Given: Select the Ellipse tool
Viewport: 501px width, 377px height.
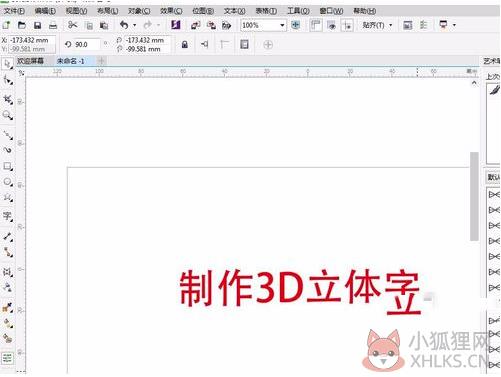Looking at the screenshot, I should click(x=7, y=182).
